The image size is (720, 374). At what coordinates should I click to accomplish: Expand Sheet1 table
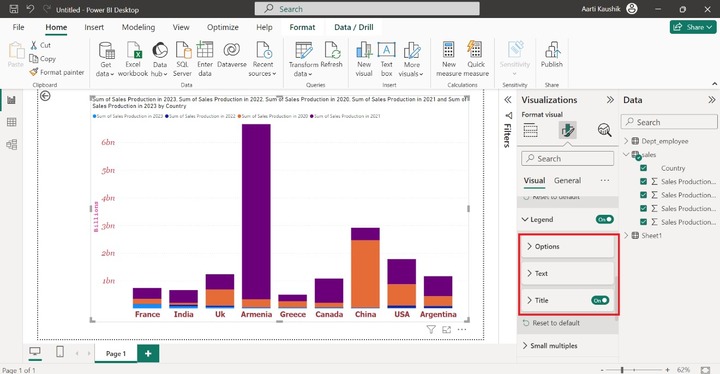pyautogui.click(x=626, y=235)
